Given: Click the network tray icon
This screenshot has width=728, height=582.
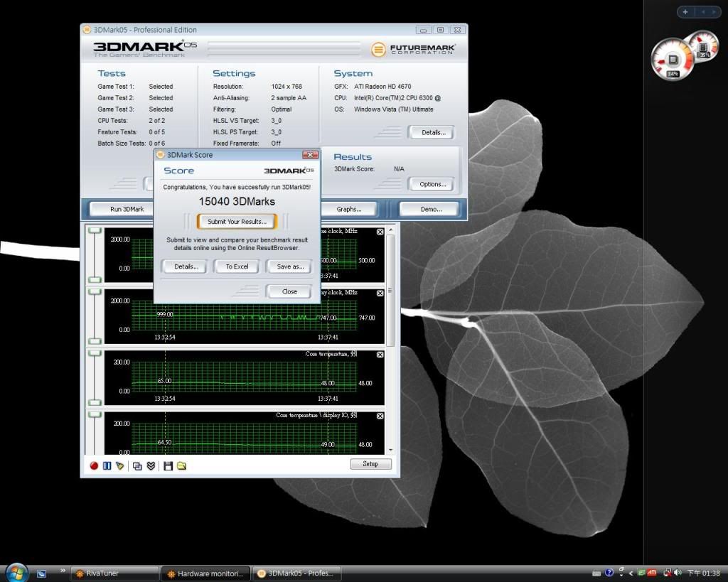Looking at the screenshot, I should [668, 573].
